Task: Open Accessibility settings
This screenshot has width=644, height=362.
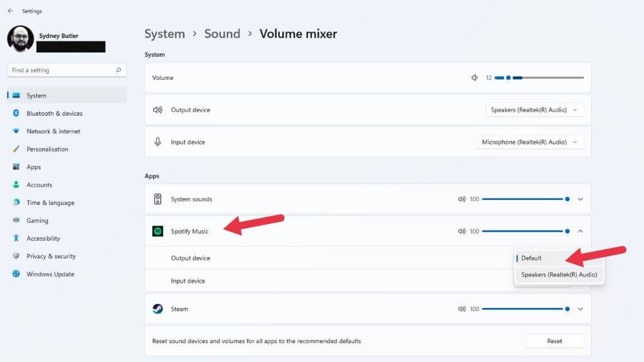Action: 43,238
